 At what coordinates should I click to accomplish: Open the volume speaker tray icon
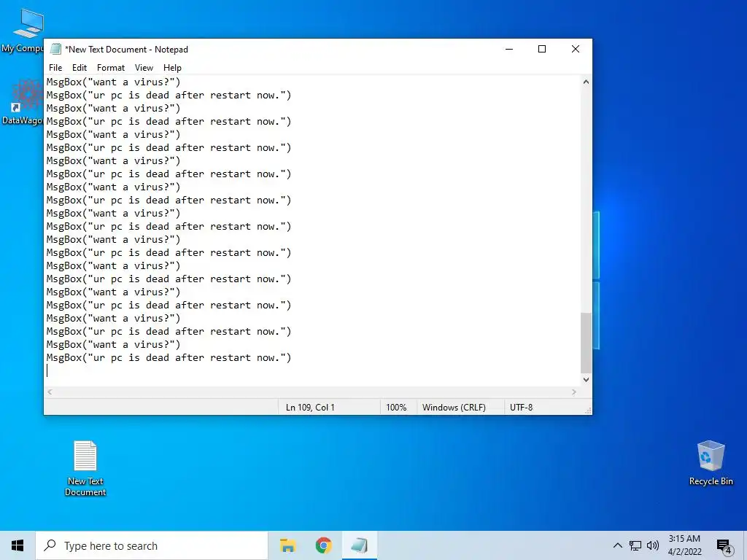[x=653, y=545]
